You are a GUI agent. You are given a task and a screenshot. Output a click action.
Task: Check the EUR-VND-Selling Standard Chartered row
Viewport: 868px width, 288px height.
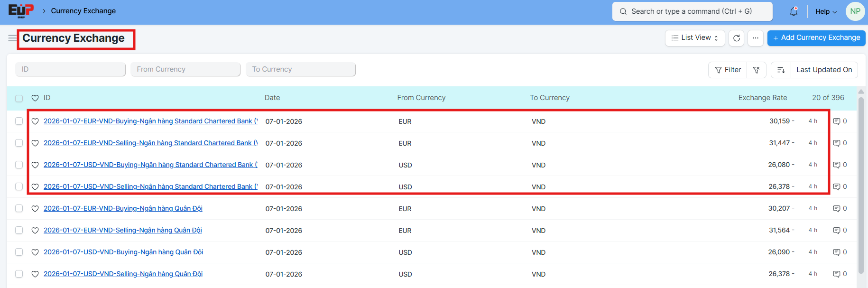coord(19,143)
